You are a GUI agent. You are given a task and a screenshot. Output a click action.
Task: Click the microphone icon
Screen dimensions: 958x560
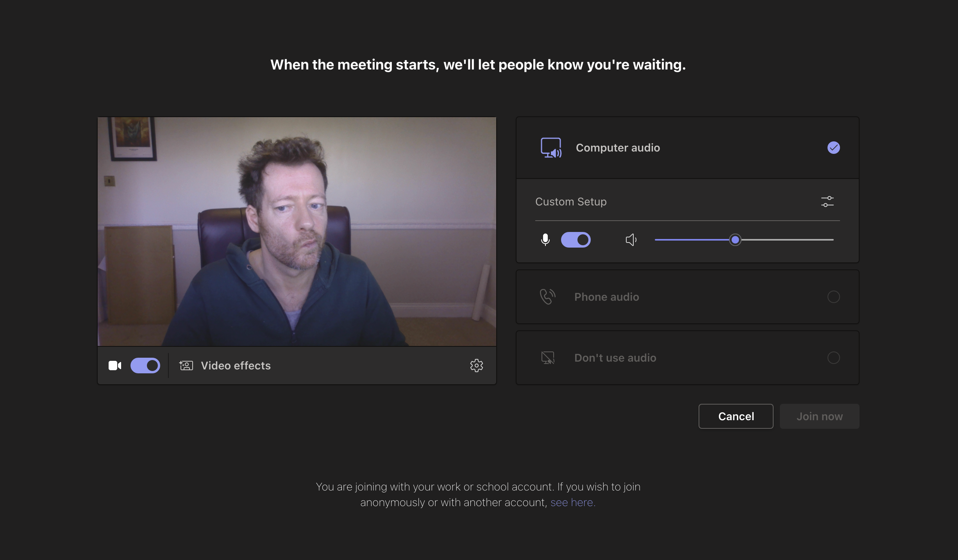pyautogui.click(x=545, y=239)
